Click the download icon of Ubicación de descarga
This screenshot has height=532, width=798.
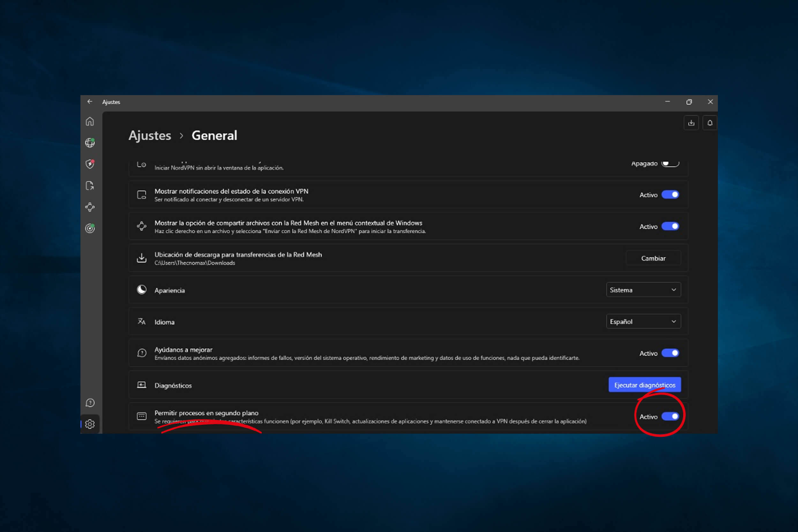pyautogui.click(x=141, y=258)
